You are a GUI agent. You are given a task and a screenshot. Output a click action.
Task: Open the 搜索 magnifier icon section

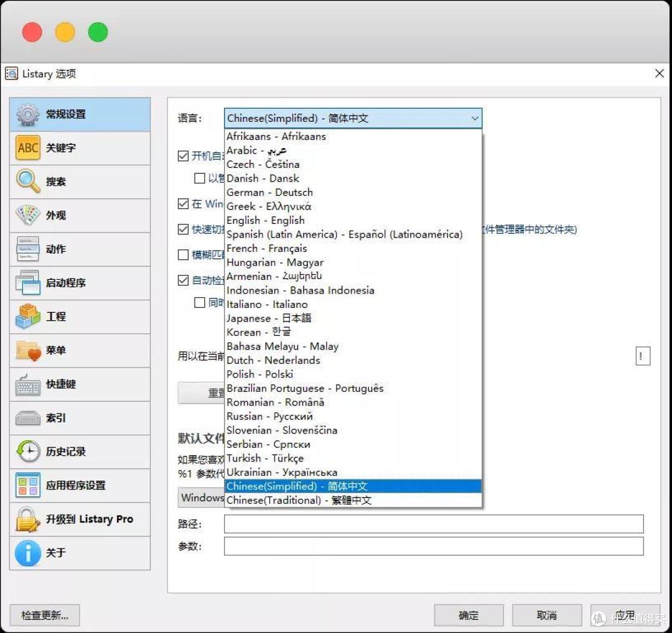click(28, 181)
